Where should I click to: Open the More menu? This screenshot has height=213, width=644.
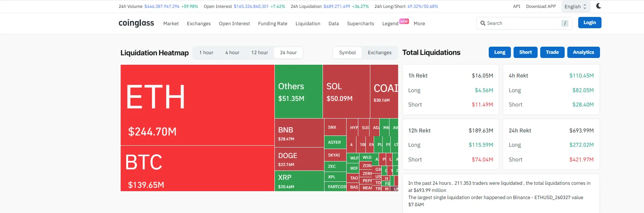tap(419, 24)
